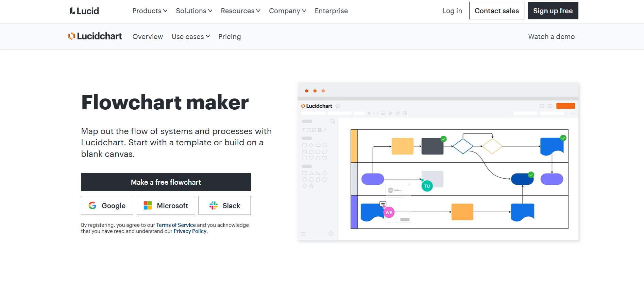Click the yellow rectangle shape in flowchart preview
644x291 pixels.
[403, 146]
